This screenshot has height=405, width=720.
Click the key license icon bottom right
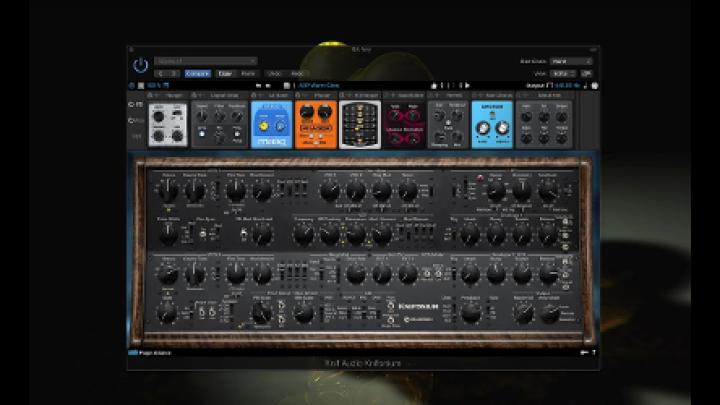[584, 353]
